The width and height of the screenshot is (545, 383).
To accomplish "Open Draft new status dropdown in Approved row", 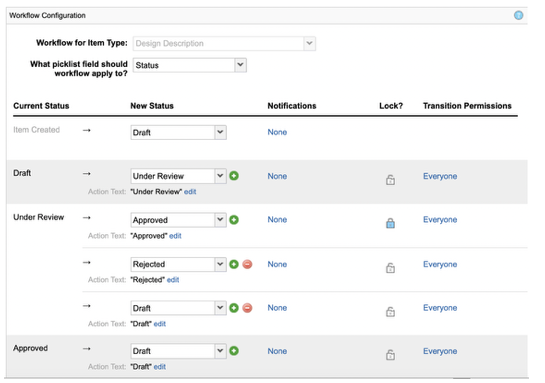I will pyautogui.click(x=179, y=351).
